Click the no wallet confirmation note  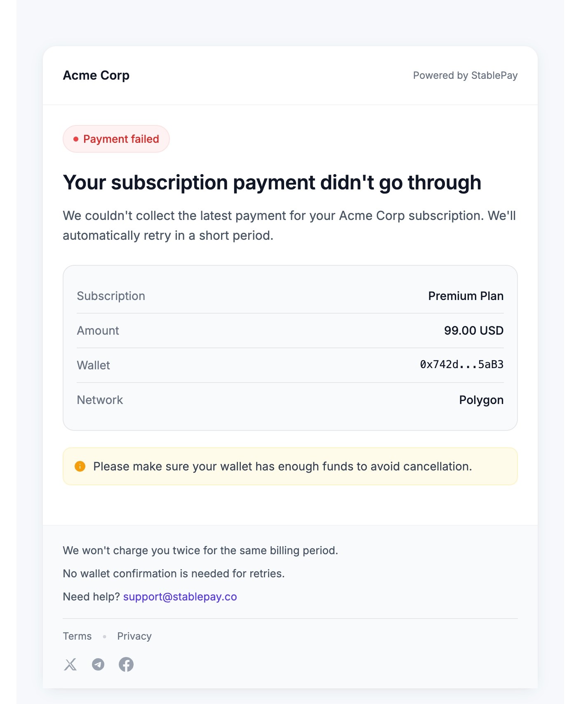coord(174,574)
